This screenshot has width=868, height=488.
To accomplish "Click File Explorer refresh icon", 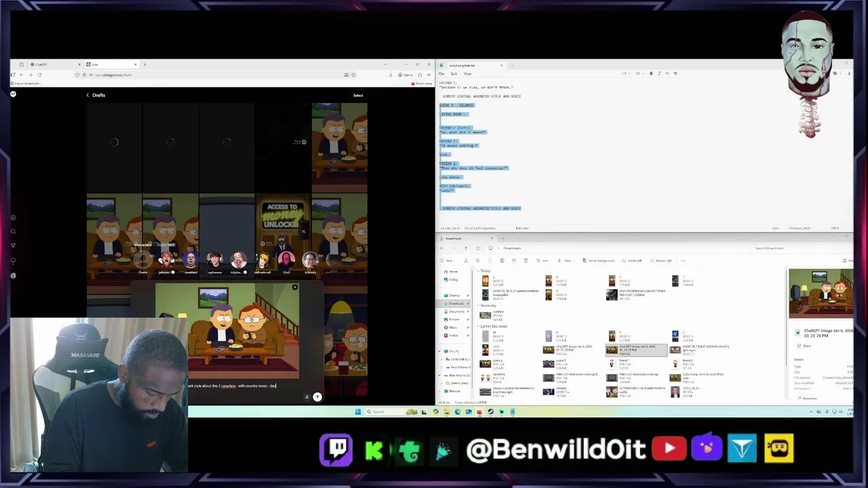I will click(x=478, y=248).
